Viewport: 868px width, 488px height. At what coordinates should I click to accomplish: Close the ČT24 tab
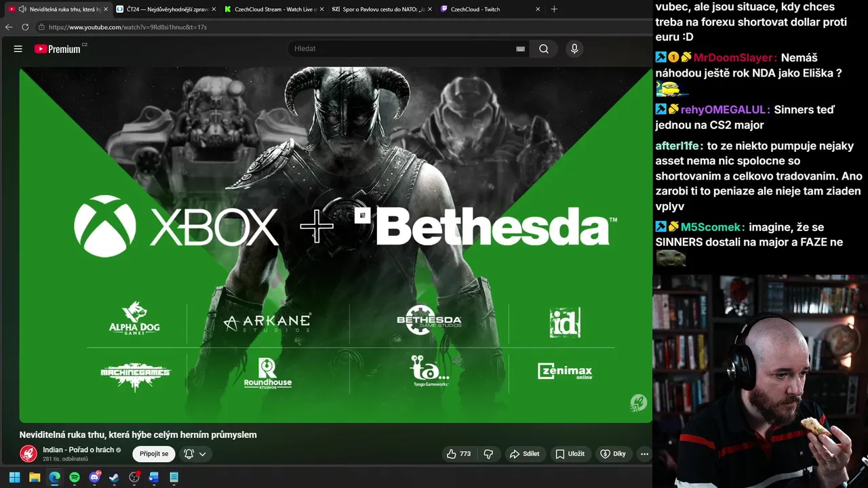pyautogui.click(x=214, y=9)
